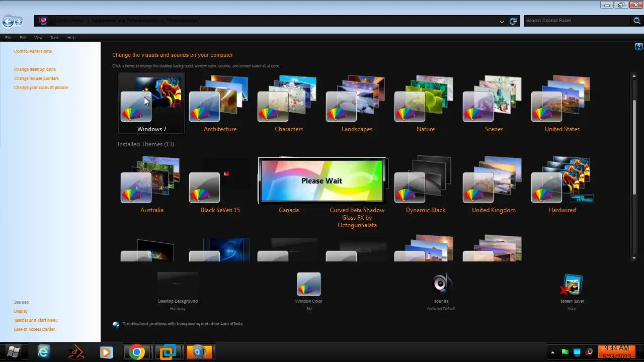Viewport: 644px width, 362px height.
Task: Apply the Architecture Aero theme
Action: 220,103
